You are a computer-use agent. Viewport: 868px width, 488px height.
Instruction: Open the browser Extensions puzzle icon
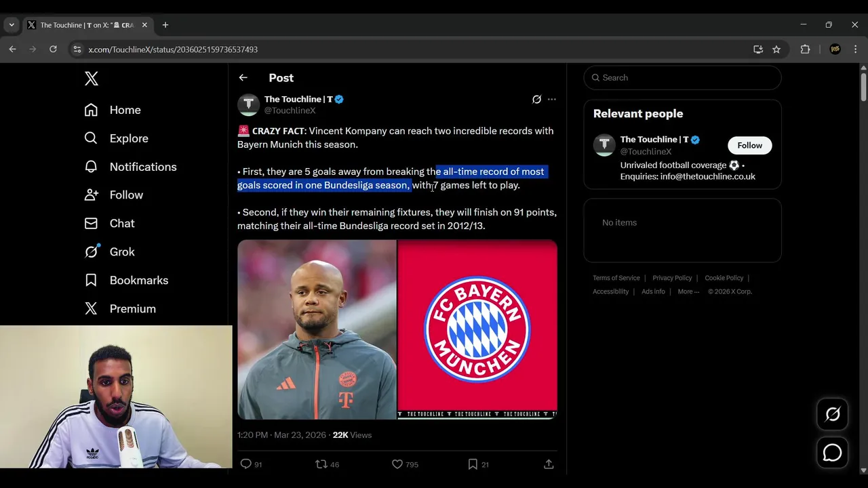806,49
